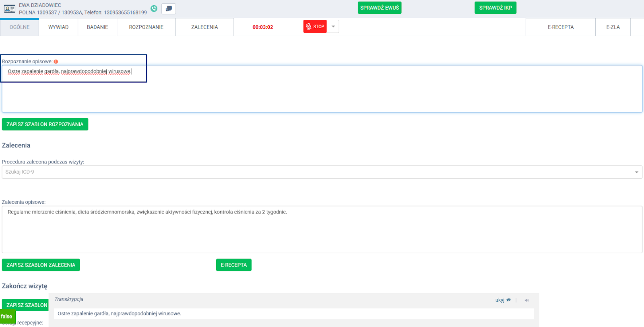Image resolution: width=644 pixels, height=327 pixels.
Task: Expand the dropdown arrow next to STOP
Action: click(333, 27)
